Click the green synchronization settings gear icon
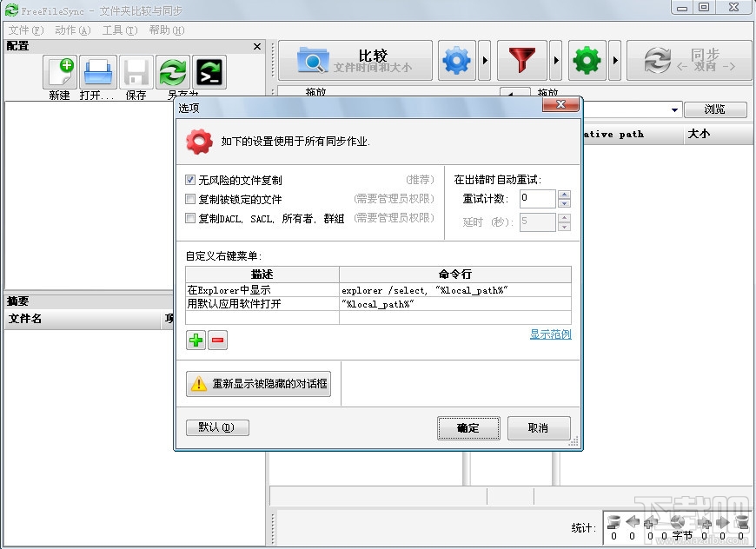 (x=587, y=60)
